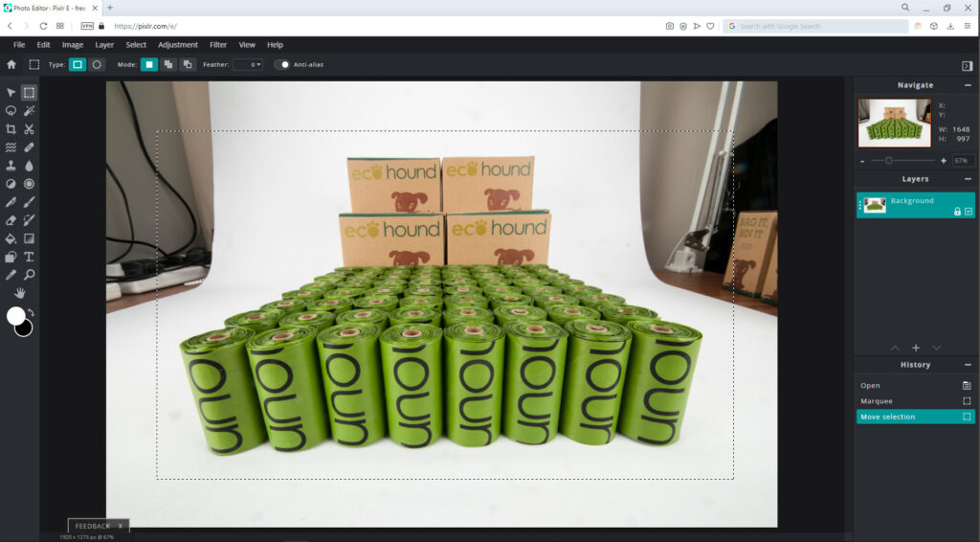The height and width of the screenshot is (542, 980).
Task: Open the Adjustment menu
Action: pos(177,45)
